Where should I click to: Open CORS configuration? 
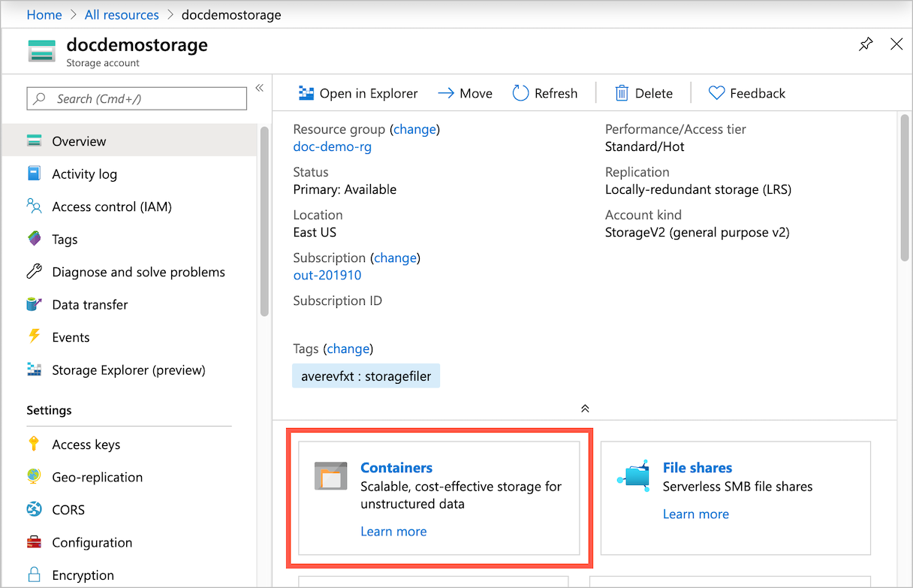(68, 509)
